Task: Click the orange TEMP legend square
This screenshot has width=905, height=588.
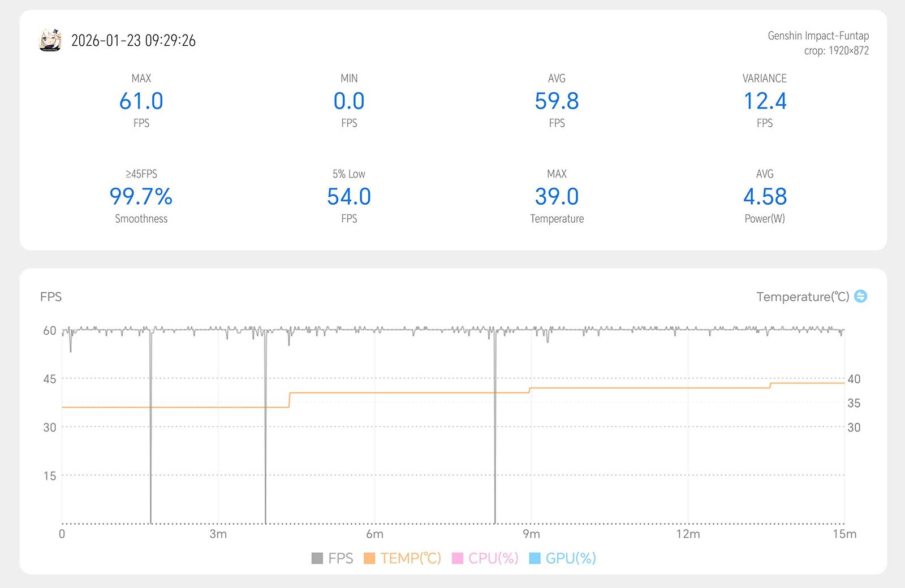Action: pyautogui.click(x=369, y=559)
